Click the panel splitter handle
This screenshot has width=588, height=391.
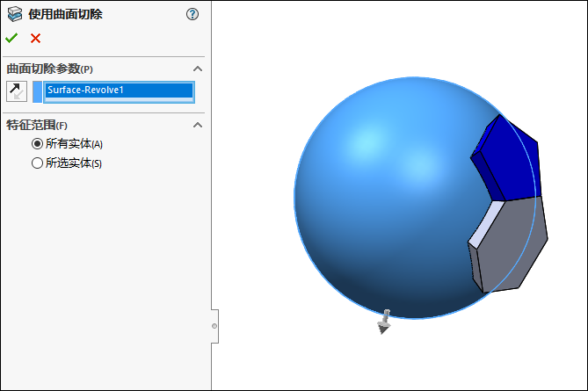[x=214, y=326]
